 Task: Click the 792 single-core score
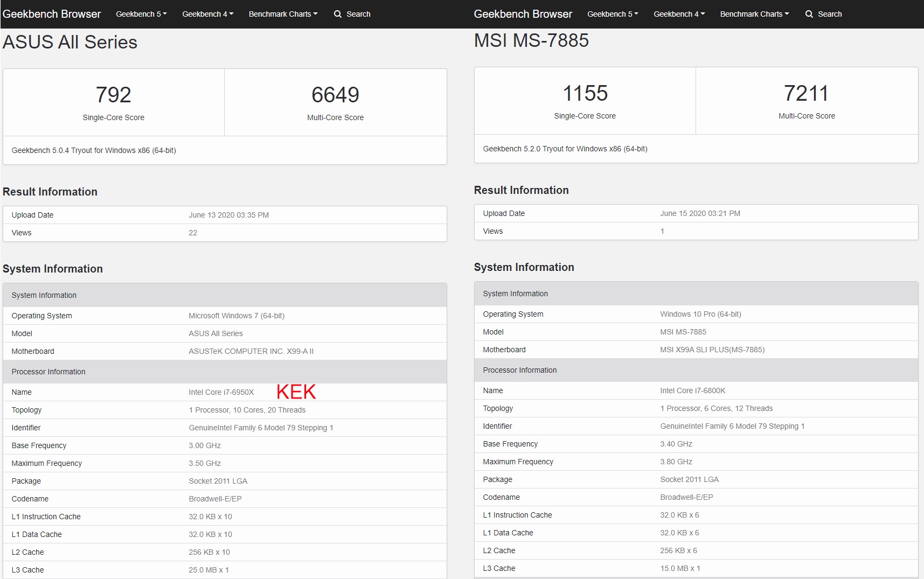pos(114,95)
